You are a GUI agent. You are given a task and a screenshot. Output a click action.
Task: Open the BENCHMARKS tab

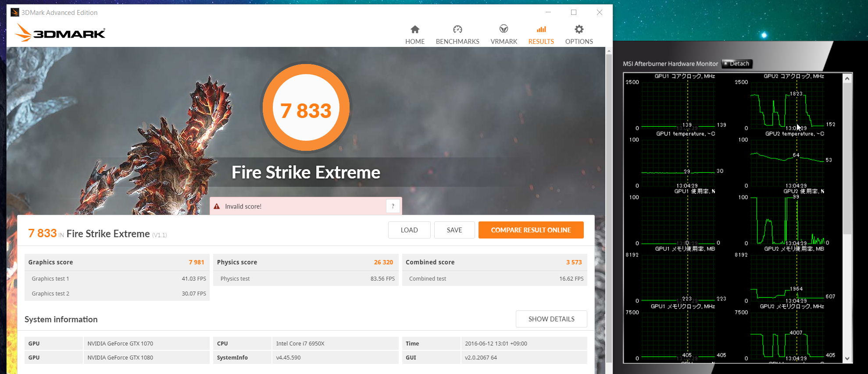click(x=457, y=35)
